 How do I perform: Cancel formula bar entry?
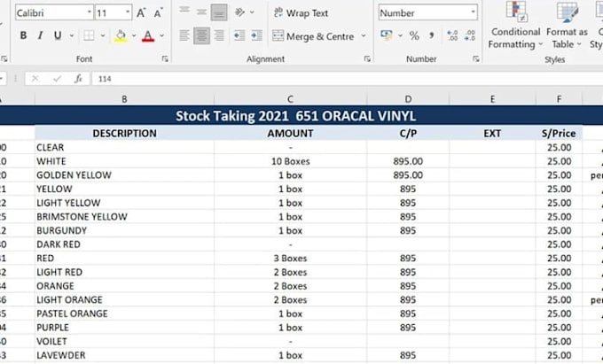click(x=35, y=79)
